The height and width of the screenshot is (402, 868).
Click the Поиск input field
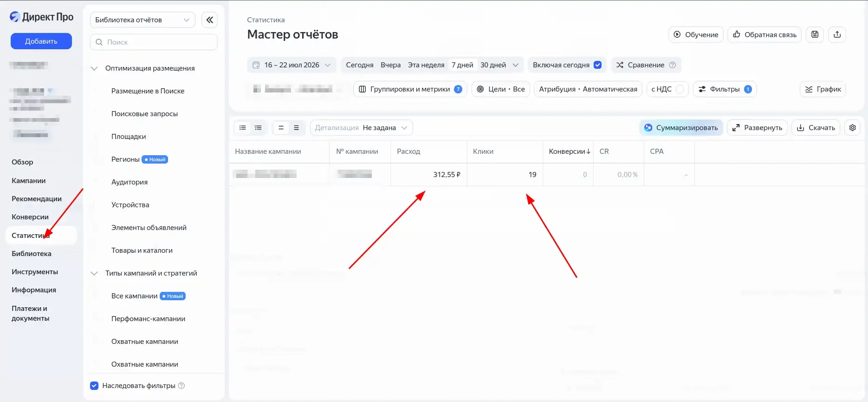(154, 42)
